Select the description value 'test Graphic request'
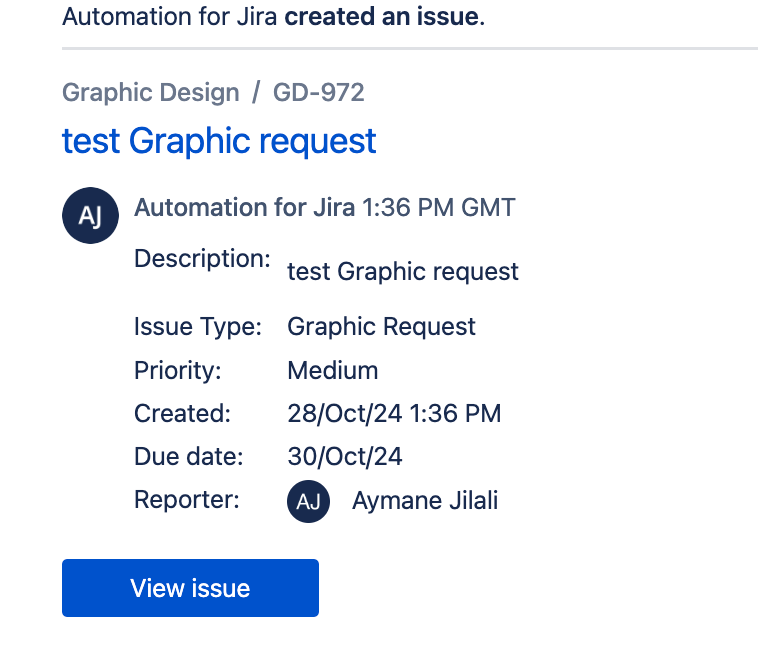This screenshot has width=758, height=668. [403, 272]
